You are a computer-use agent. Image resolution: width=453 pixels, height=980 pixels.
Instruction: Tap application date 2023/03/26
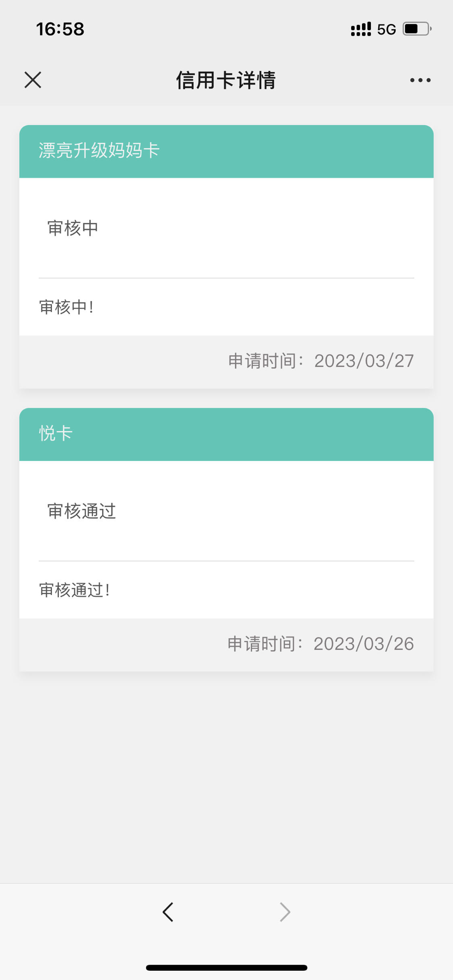tap(364, 644)
